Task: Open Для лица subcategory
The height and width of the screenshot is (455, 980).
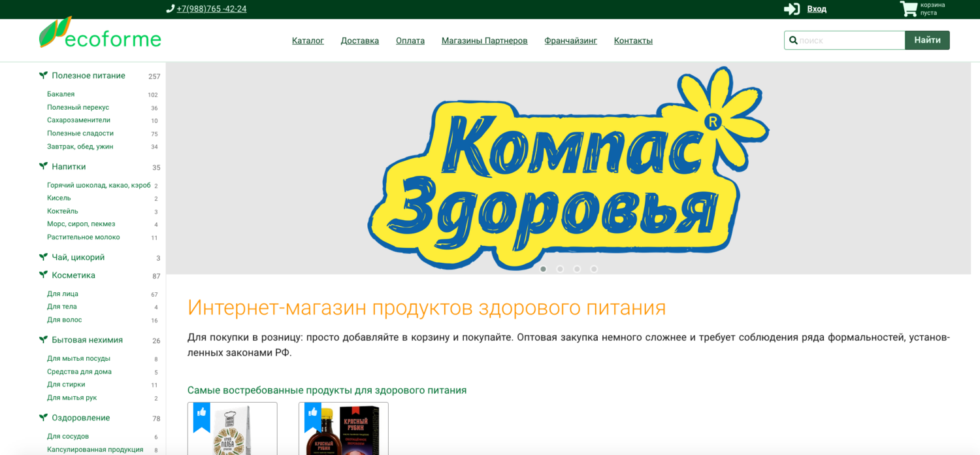Action: point(63,294)
